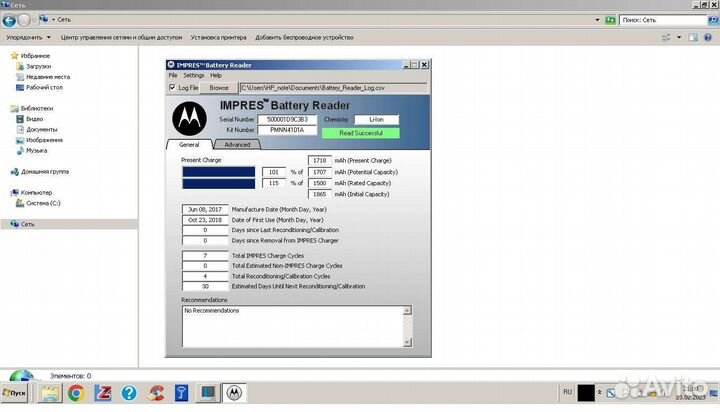Viewport: 720px width, 412px height.
Task: Open the Settings menu in Battery Reader
Action: click(x=193, y=75)
